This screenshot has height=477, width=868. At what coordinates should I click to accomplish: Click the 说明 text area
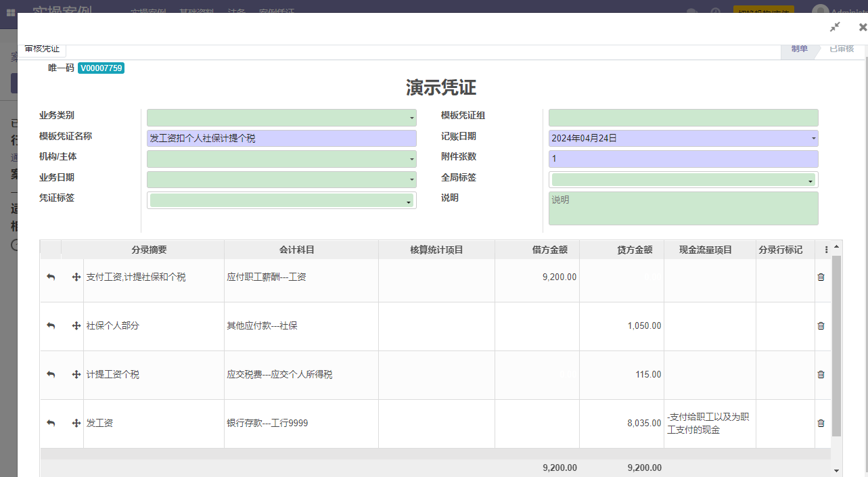point(683,208)
